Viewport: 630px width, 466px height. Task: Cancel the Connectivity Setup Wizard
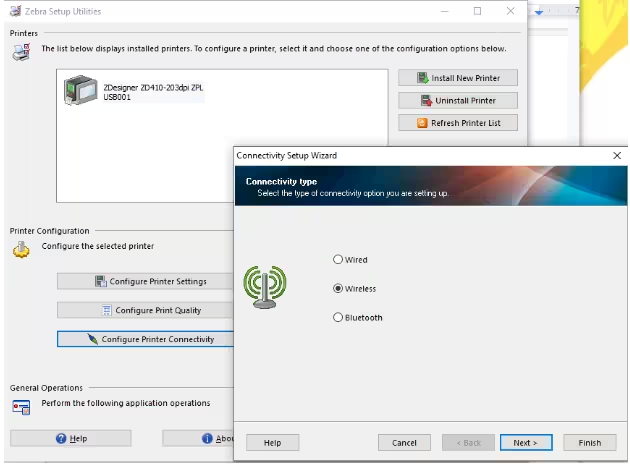point(404,442)
